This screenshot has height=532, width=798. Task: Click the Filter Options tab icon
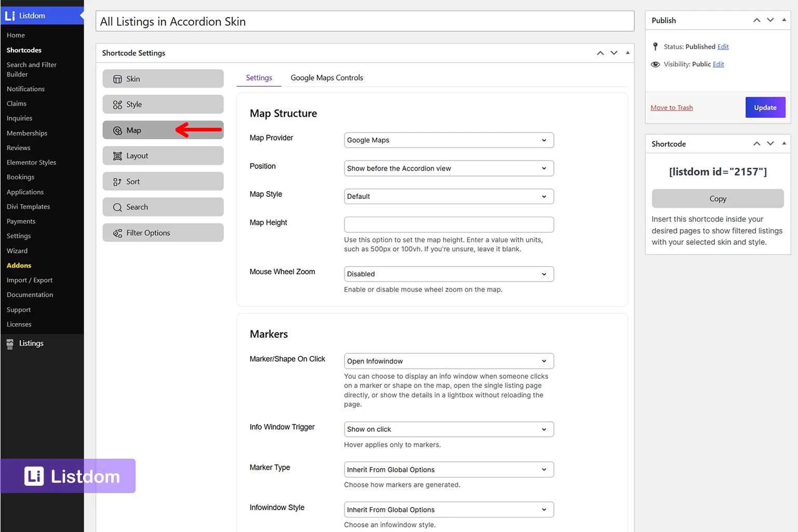point(117,233)
